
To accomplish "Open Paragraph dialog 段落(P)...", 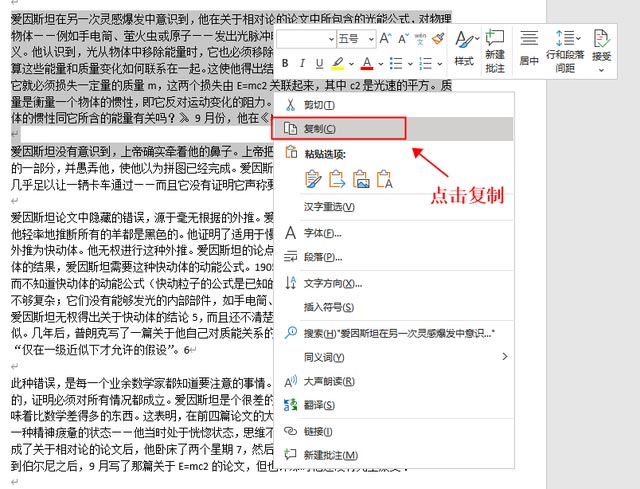I will tap(393, 257).
